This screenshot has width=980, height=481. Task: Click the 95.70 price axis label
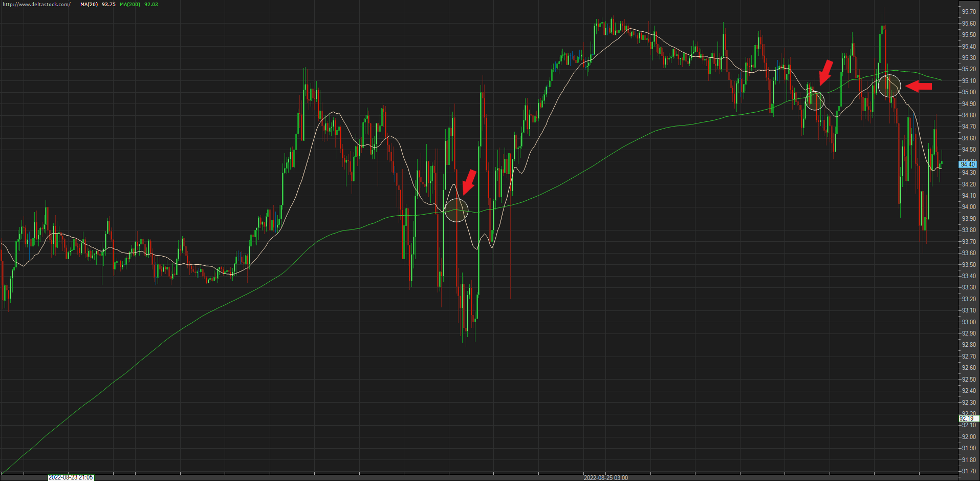coord(968,12)
